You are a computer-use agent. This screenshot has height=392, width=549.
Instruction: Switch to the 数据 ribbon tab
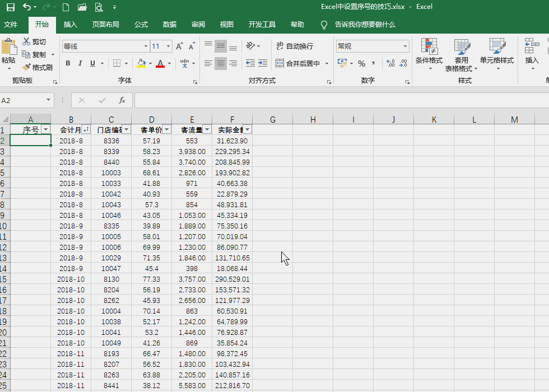pyautogui.click(x=169, y=25)
